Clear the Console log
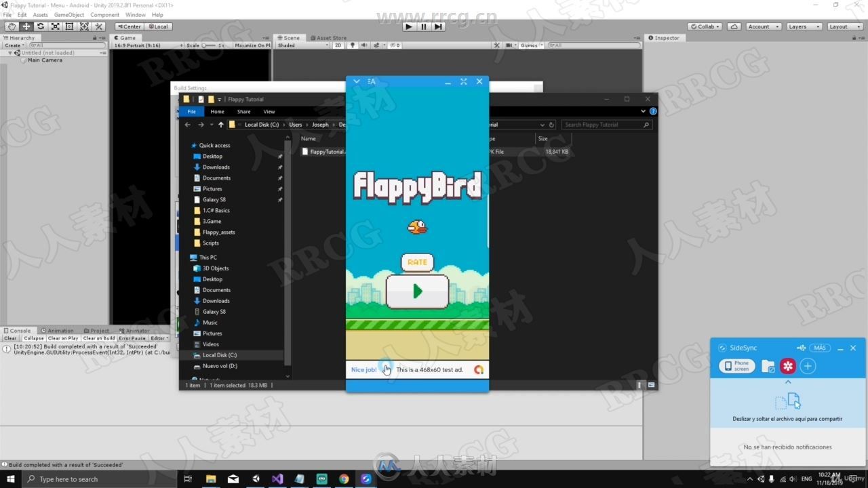The width and height of the screenshot is (868, 488). pyautogui.click(x=10, y=338)
